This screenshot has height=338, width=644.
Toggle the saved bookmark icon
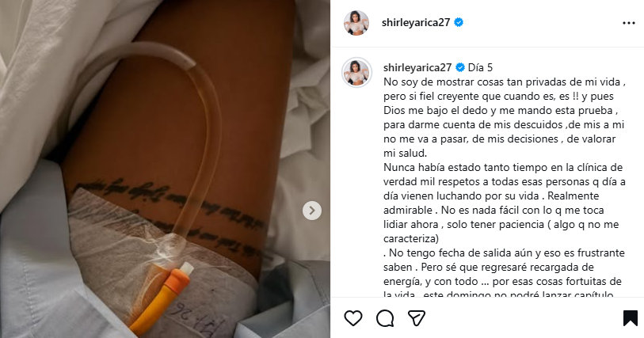pyautogui.click(x=630, y=318)
